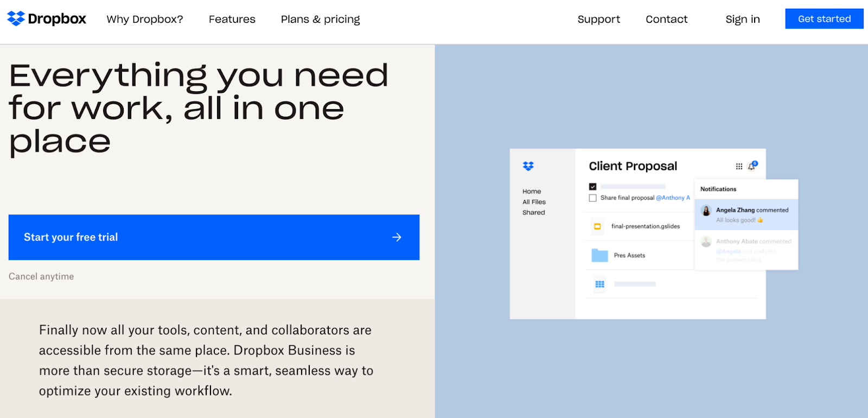Click the @Anthony A mention
Screen dimensions: 868x418
point(673,198)
